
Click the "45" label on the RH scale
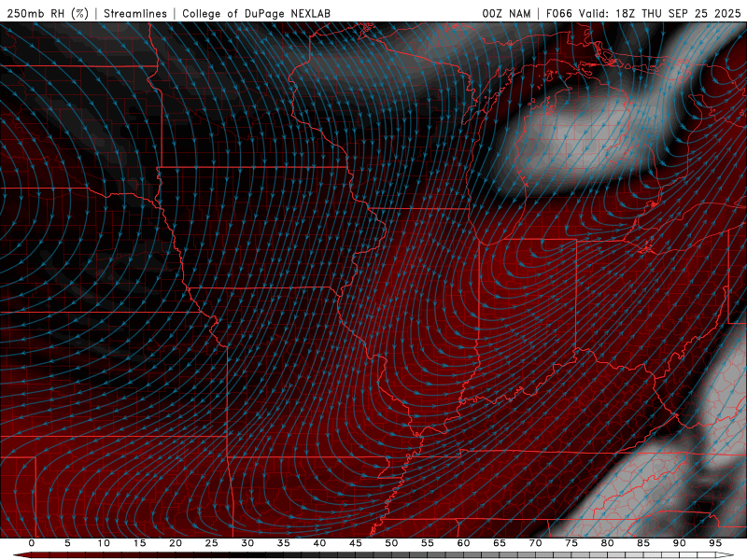[x=356, y=543]
